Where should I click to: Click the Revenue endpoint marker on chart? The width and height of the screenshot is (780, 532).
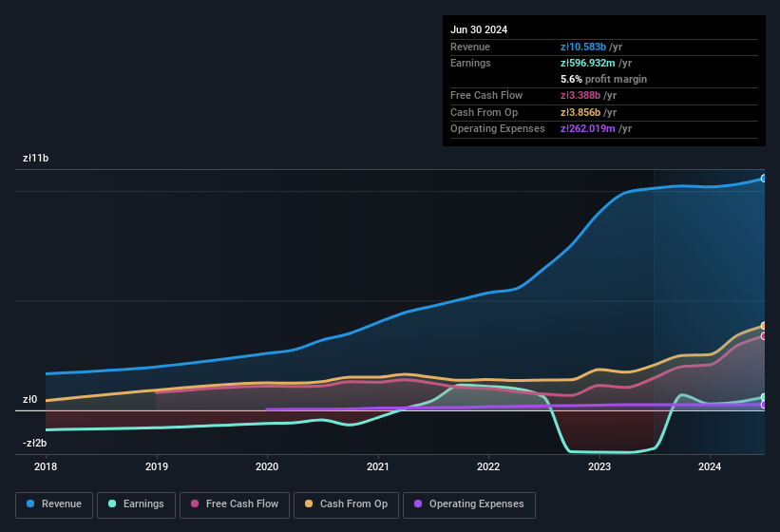[764, 178]
